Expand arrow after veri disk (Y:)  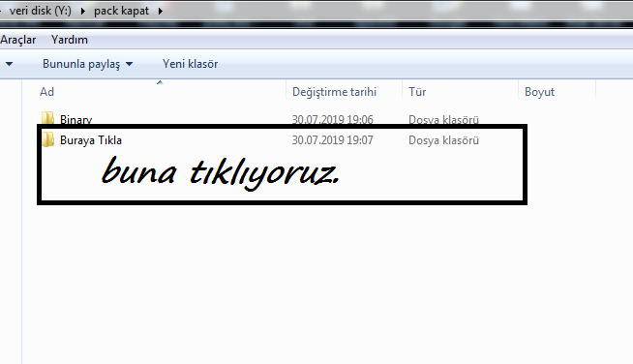coord(83,11)
